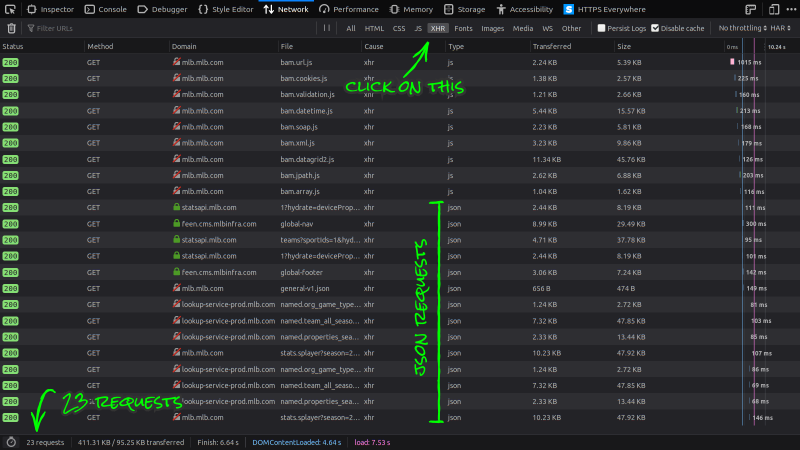This screenshot has height=450, width=800.
Task: Click the 200 status badge of bam.soap.js
Action: point(10,127)
